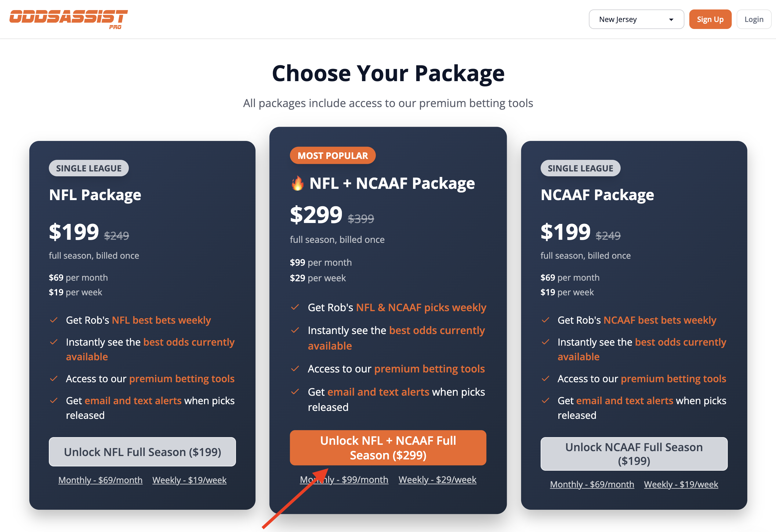Viewport: 776px width, 532px height.
Task: Select Weekly $29/week under NFL + NCAAF Package
Action: pyautogui.click(x=437, y=480)
